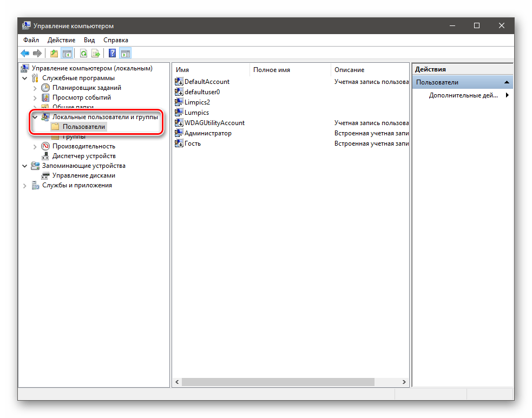Click the Просмотр событий icon
The image size is (532, 418).
pyautogui.click(x=45, y=97)
